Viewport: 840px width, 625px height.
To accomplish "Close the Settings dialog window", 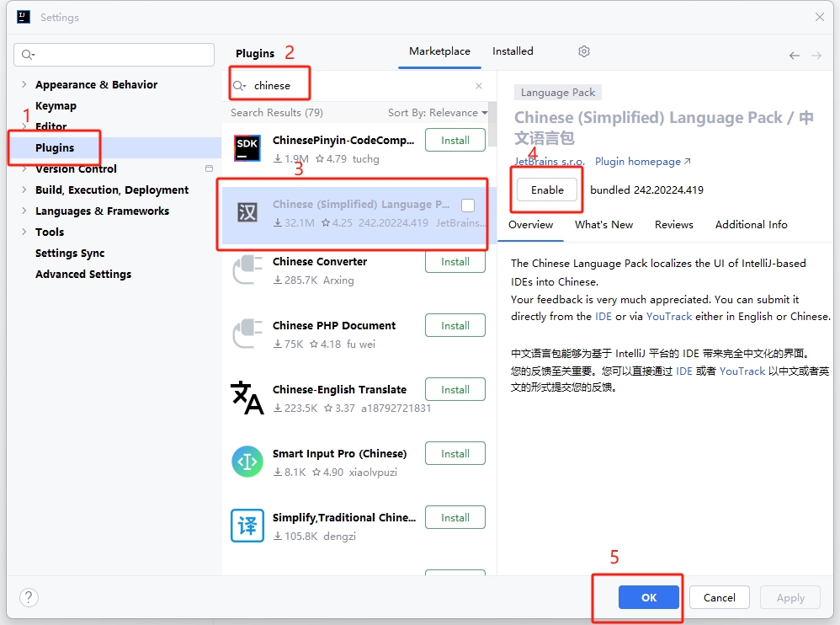I will point(820,17).
